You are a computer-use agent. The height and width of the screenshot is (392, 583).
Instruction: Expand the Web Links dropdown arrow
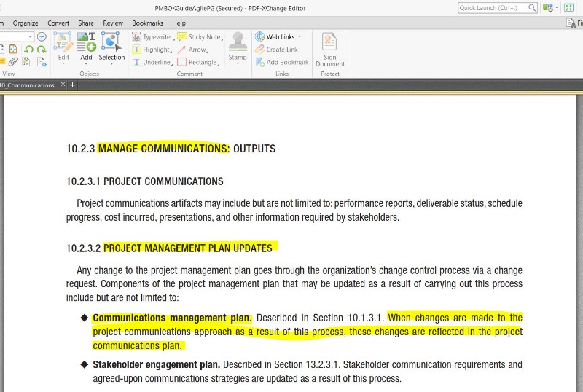(299, 37)
